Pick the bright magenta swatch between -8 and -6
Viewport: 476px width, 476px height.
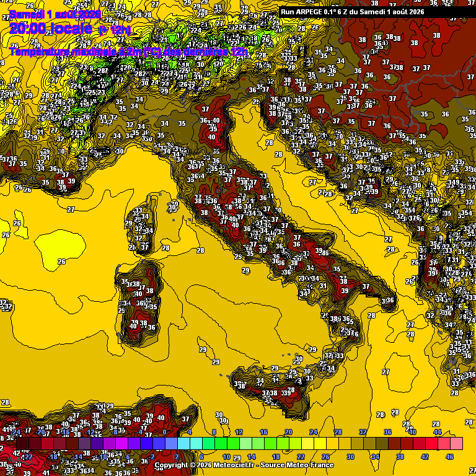(x=122, y=444)
